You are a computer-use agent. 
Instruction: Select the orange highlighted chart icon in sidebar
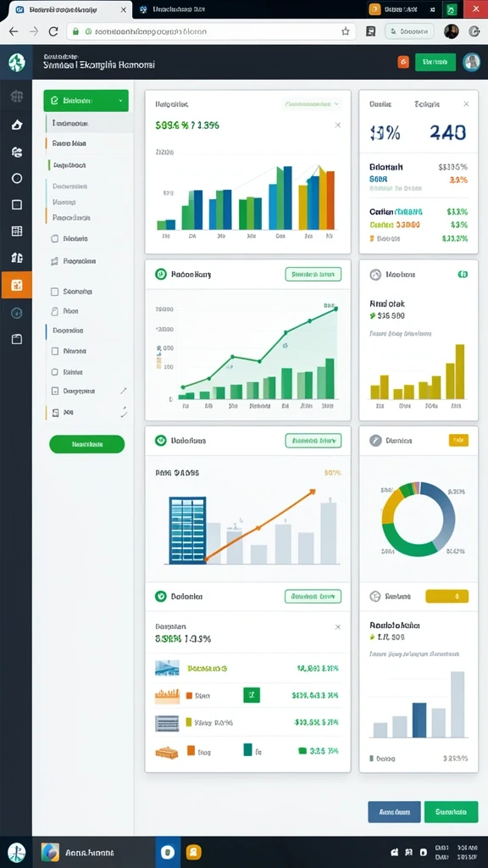17,286
